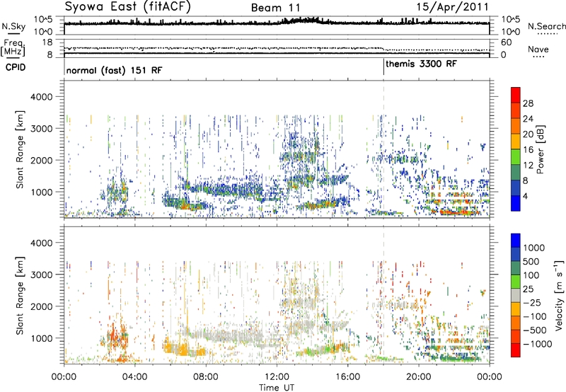Select the 'Beam 11' label
Viewport: 566px width, 392px height.
[275, 8]
